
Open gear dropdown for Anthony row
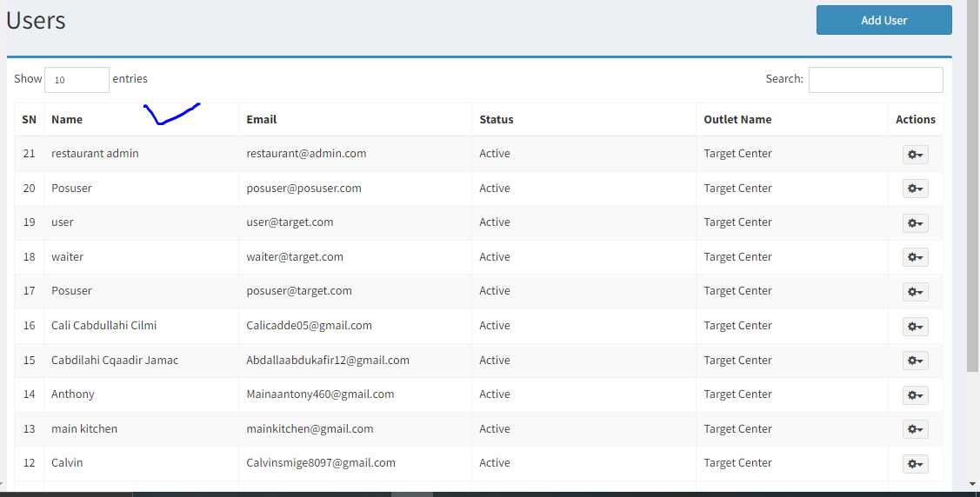click(915, 394)
